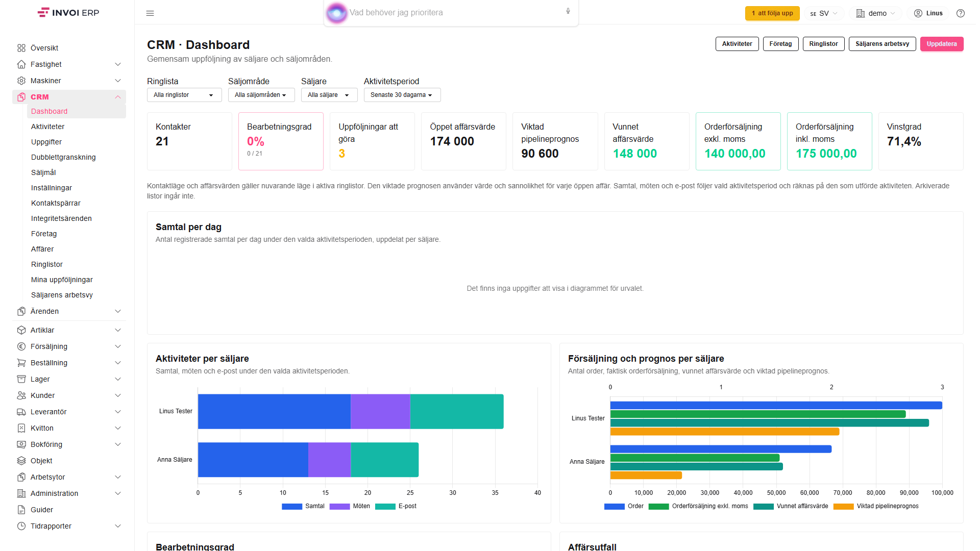Click the Maskiner gear icon

tap(21, 81)
